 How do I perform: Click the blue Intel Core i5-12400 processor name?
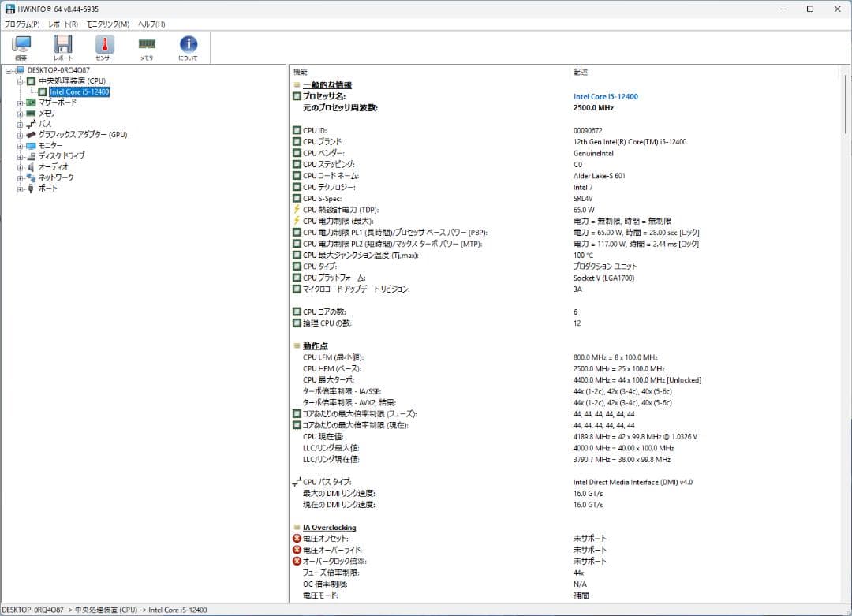pyautogui.click(x=605, y=97)
